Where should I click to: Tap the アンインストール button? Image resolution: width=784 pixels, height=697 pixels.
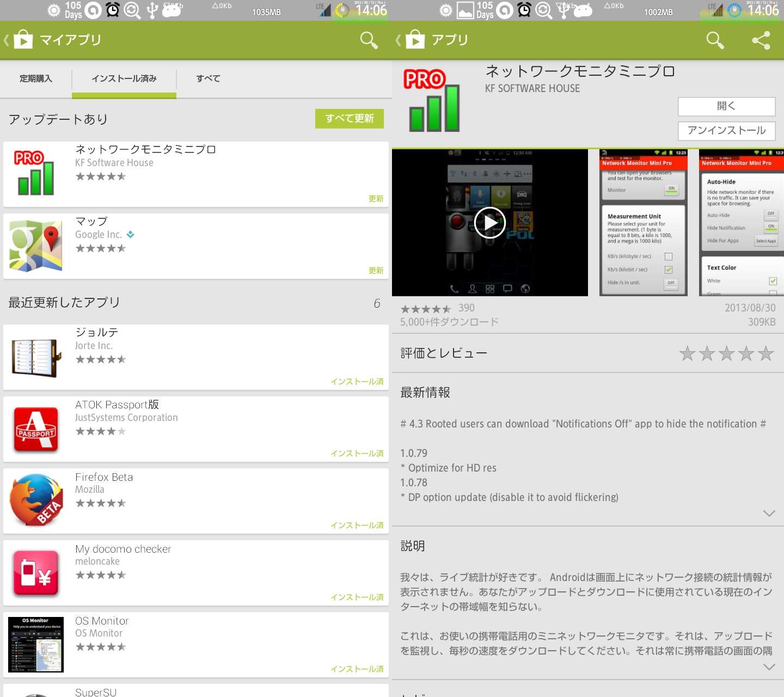727,131
